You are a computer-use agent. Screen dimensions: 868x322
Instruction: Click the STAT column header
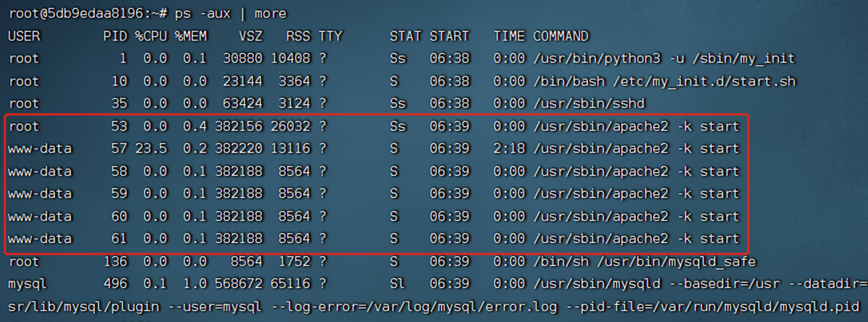click(405, 36)
